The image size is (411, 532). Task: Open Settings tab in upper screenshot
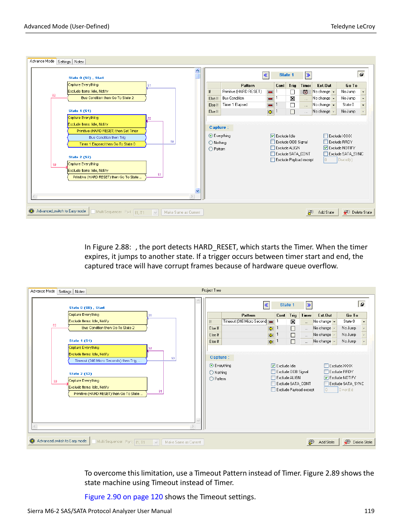click(64, 62)
